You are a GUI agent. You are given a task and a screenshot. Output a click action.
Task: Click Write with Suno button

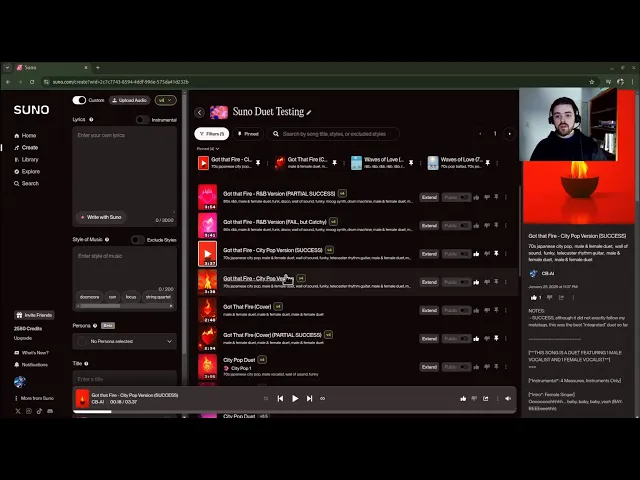click(101, 217)
